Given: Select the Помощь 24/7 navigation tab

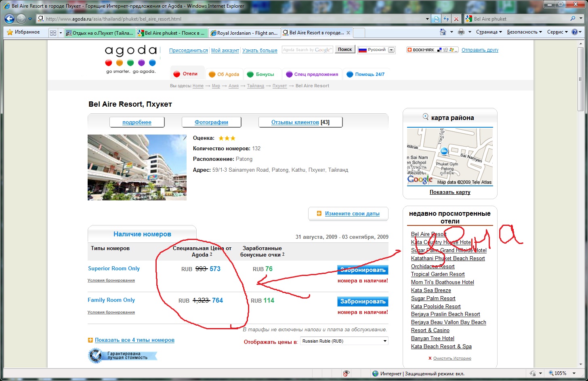Looking at the screenshot, I should tap(366, 74).
